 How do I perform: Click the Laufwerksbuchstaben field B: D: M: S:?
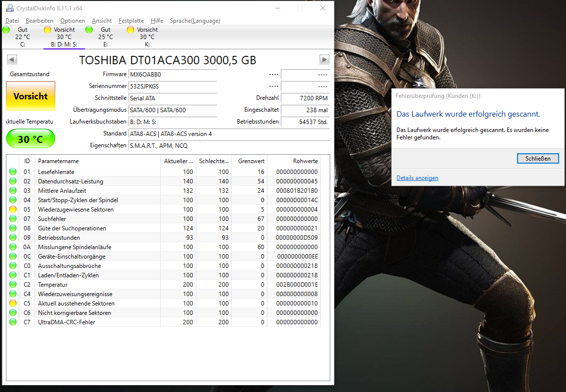pos(173,122)
